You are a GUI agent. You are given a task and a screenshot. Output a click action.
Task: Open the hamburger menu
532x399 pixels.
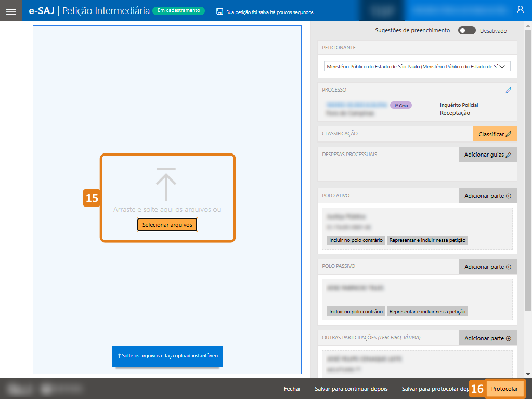click(x=11, y=11)
